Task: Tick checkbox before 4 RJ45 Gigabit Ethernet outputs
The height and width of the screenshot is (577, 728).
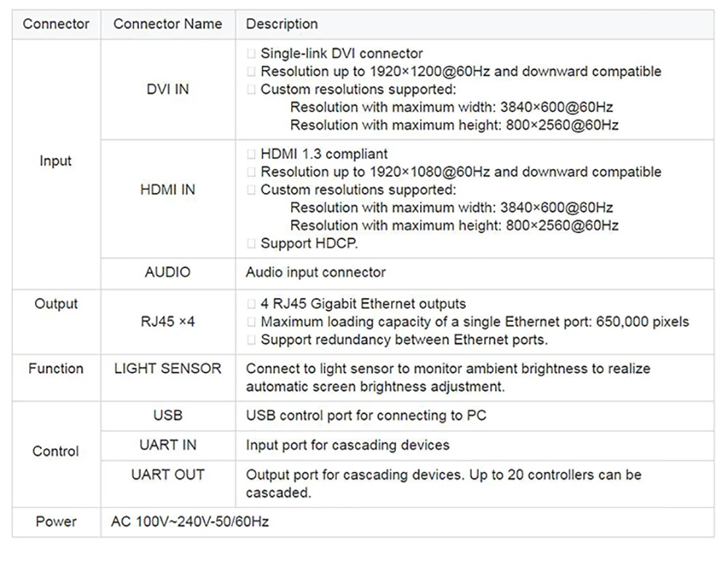Action: point(251,305)
